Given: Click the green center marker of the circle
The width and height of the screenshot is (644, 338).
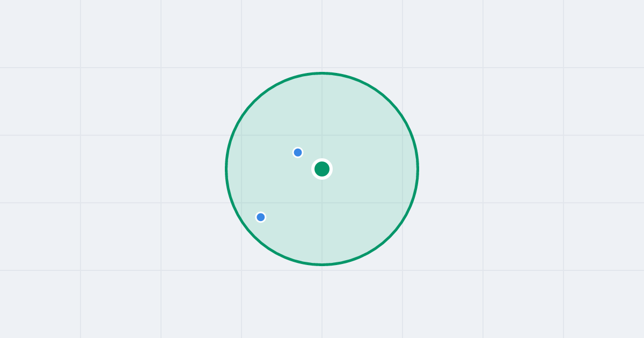Looking at the screenshot, I should pos(322,169).
